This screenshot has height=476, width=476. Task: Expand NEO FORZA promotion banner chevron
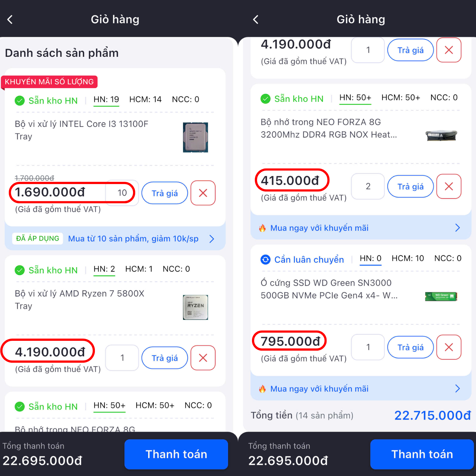[457, 228]
